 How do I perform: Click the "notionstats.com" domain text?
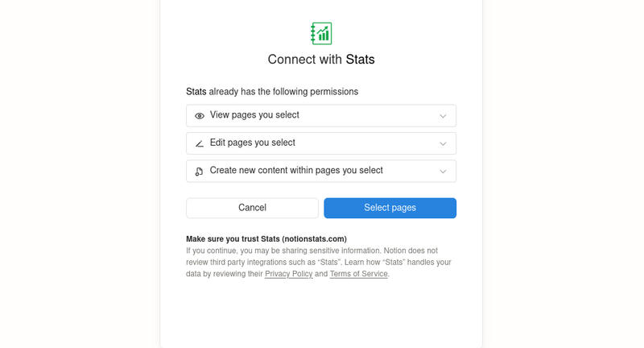tap(315, 238)
